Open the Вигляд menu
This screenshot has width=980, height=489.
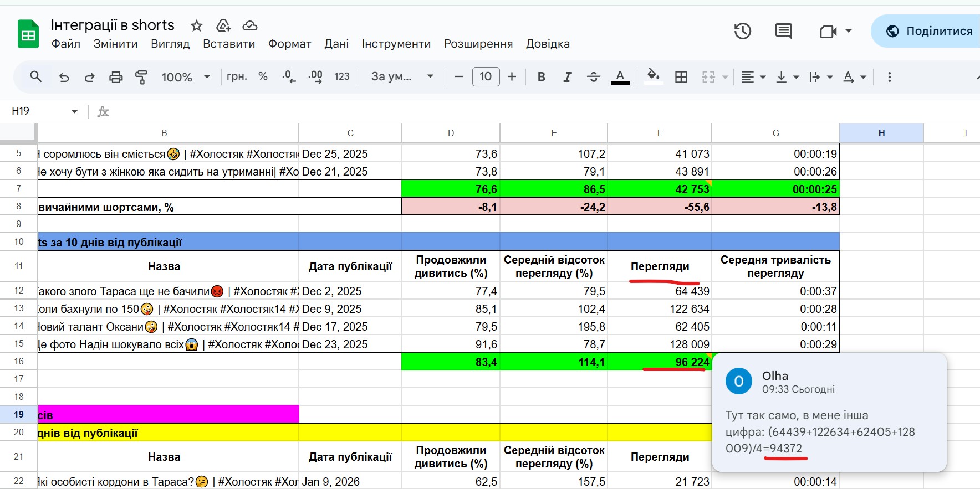click(x=170, y=44)
